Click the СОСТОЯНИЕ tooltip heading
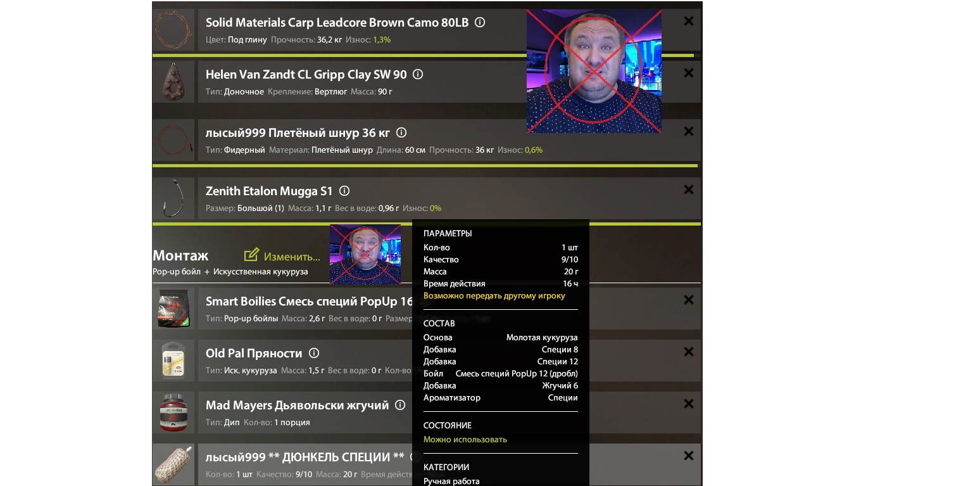The image size is (980, 486). pyautogui.click(x=448, y=425)
